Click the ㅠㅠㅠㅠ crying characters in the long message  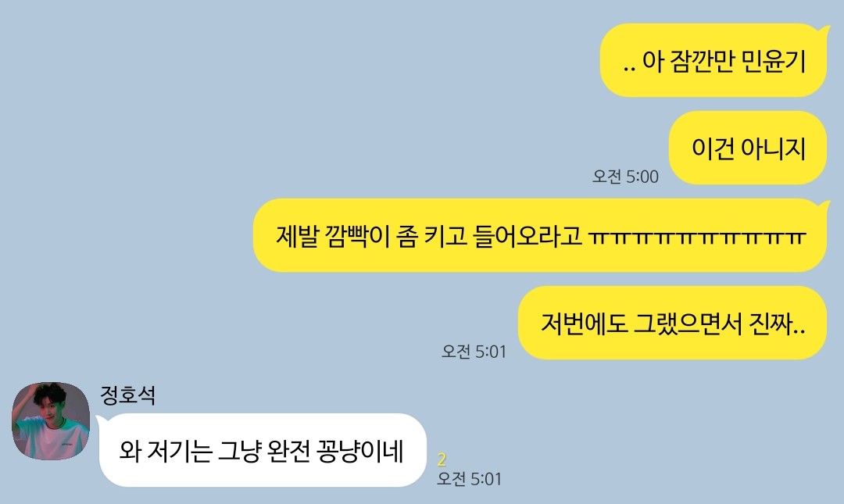pos(696,237)
